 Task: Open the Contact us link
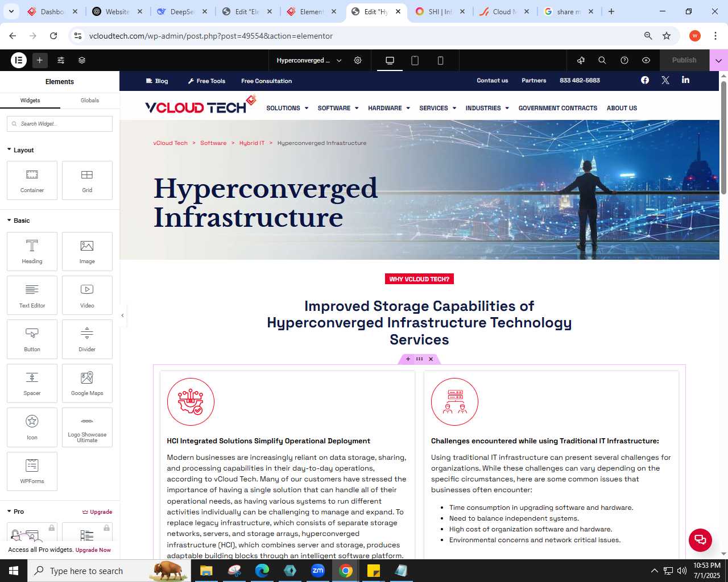click(493, 80)
